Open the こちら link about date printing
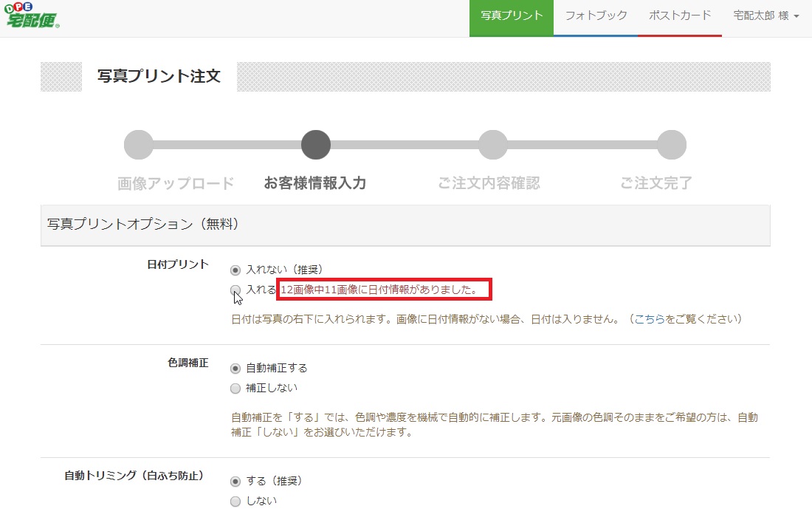The image size is (812, 520). 650,320
